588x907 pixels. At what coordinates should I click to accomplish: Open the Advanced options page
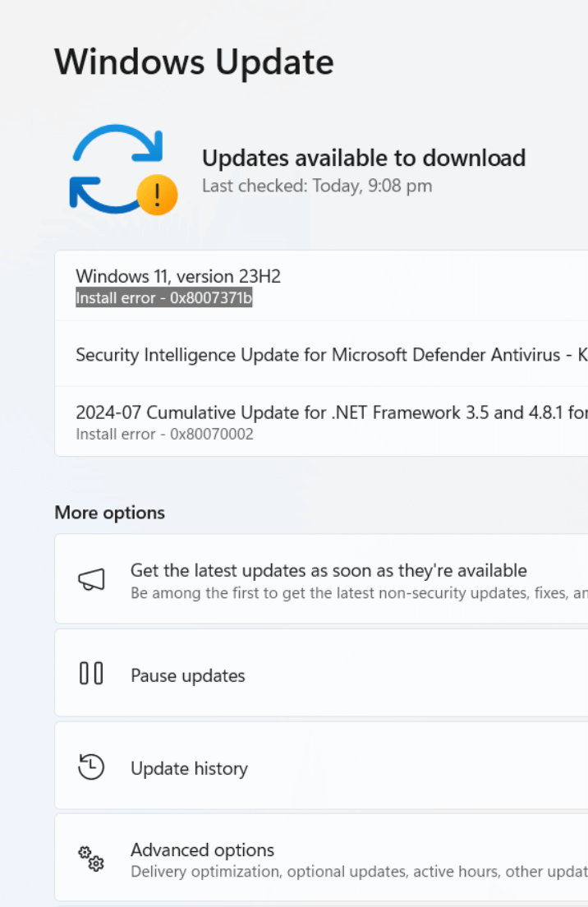point(202,849)
